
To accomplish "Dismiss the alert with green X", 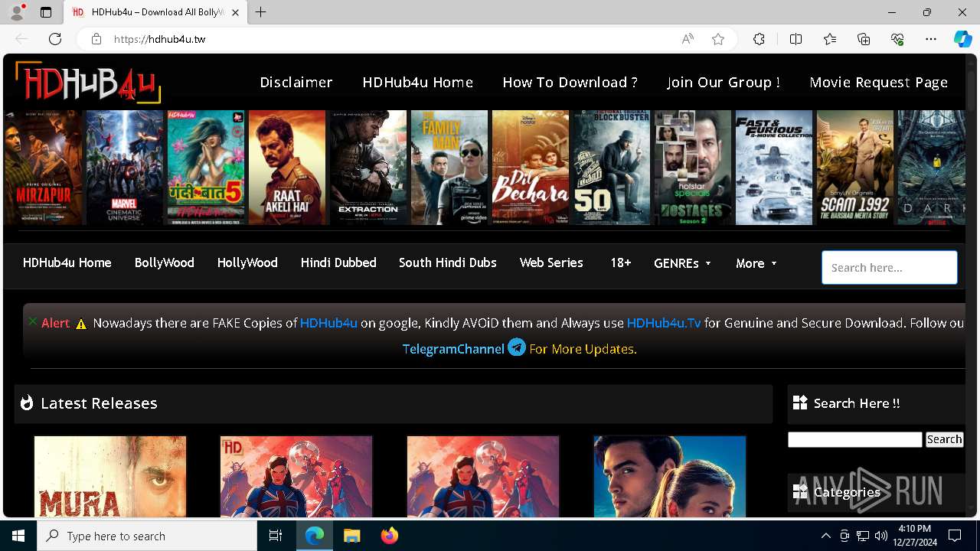I will click(x=32, y=321).
